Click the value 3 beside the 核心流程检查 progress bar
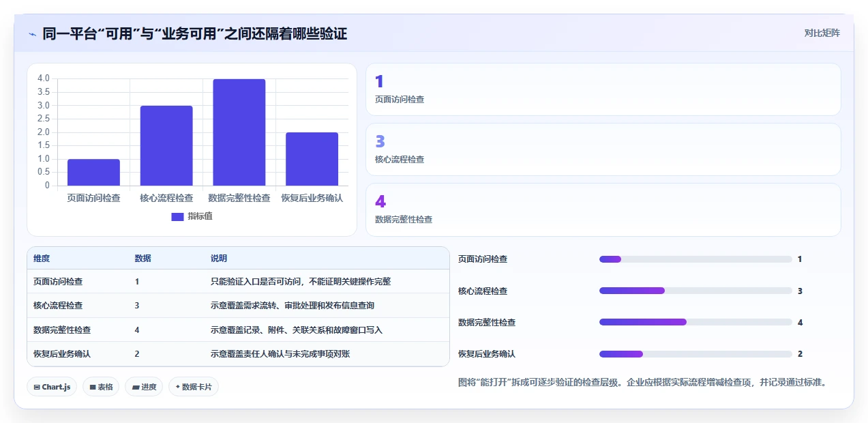Screen dimensions: 868x423 (x=800, y=291)
